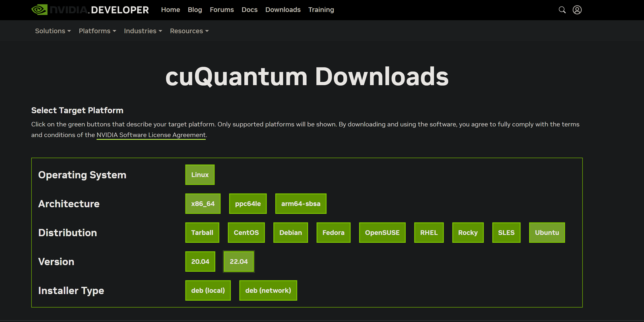Navigate to the Docs page
644x322 pixels.
[249, 10]
